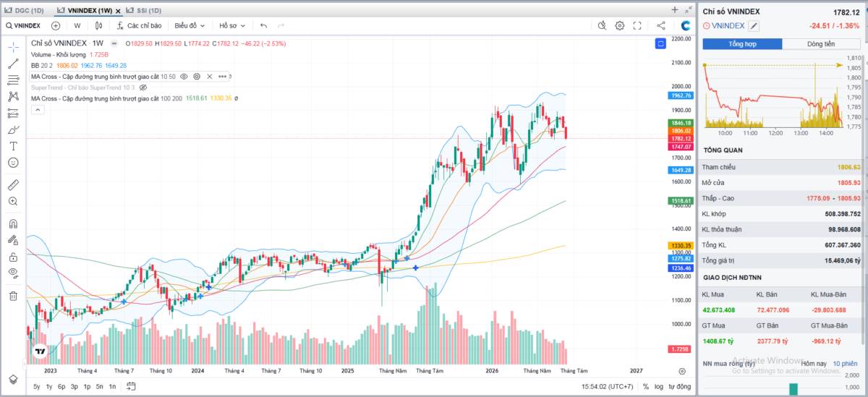Open the 10 phiên period selector
The image size is (868, 397).
coord(845,363)
